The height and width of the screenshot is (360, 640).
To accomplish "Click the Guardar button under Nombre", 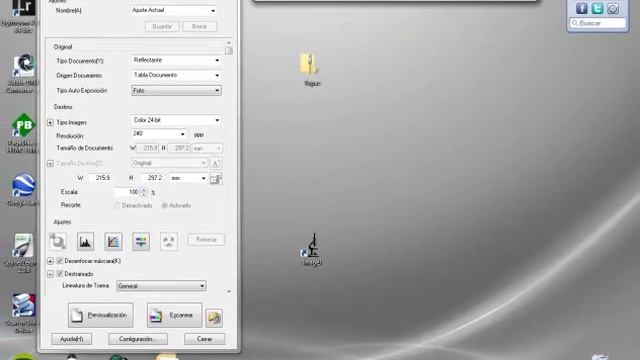I will click(x=162, y=27).
